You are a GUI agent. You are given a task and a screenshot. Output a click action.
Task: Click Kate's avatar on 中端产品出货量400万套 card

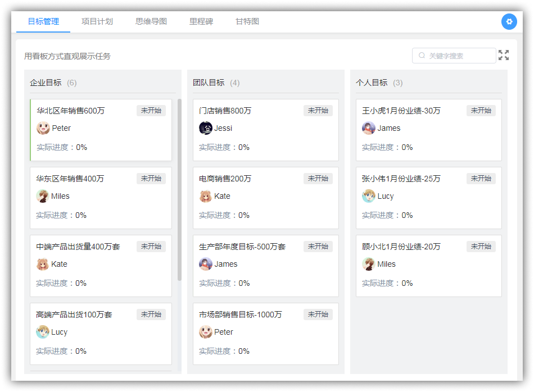[43, 264]
